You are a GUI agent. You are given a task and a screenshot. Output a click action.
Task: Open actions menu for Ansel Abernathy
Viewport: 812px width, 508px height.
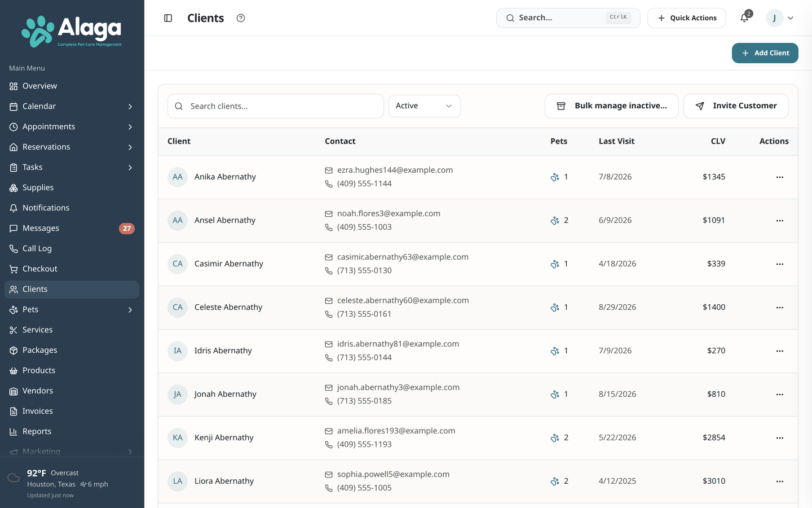point(780,221)
